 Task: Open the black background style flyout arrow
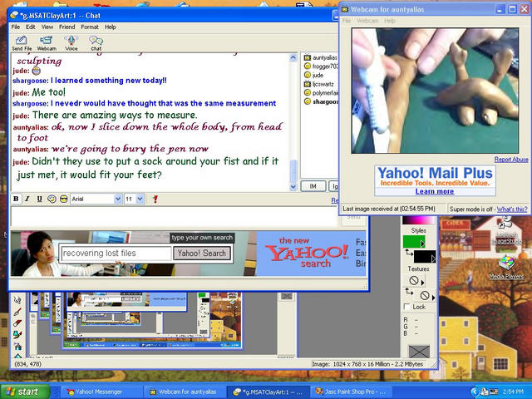pos(434,259)
